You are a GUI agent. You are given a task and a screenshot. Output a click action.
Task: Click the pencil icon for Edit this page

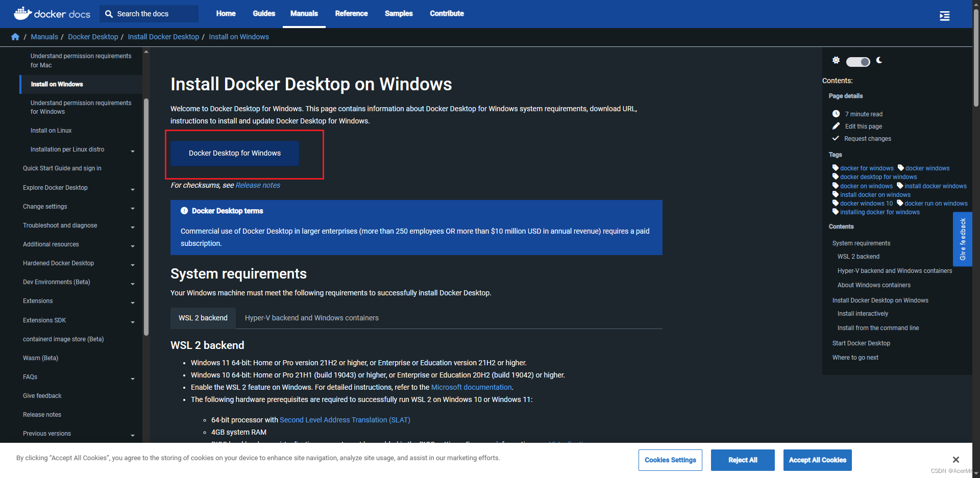pyautogui.click(x=836, y=126)
